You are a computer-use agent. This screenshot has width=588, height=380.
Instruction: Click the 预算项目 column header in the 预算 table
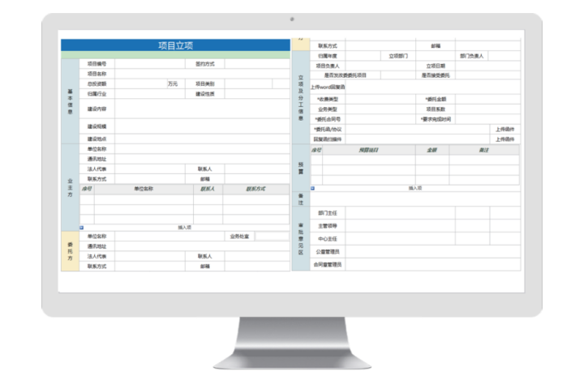point(369,150)
